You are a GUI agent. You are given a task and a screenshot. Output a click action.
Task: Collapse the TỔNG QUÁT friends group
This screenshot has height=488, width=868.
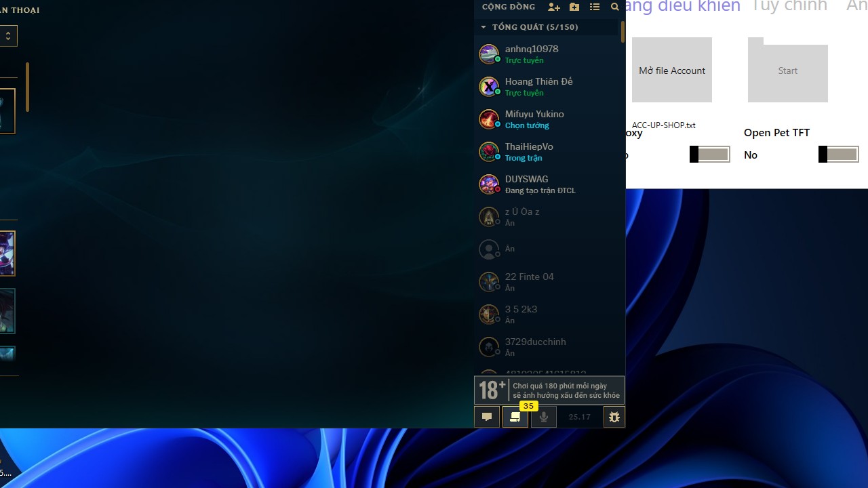(x=484, y=27)
